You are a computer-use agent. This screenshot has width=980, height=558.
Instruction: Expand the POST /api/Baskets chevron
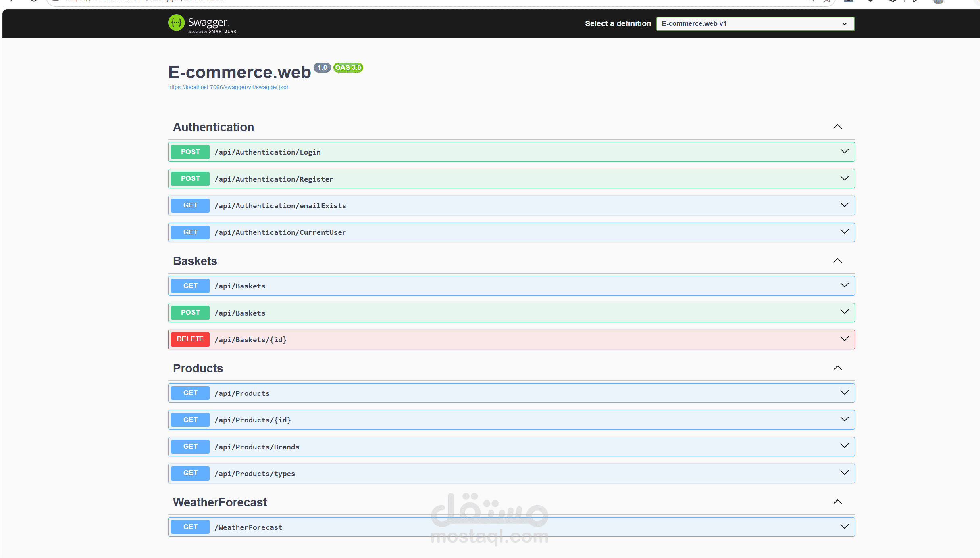click(x=844, y=312)
